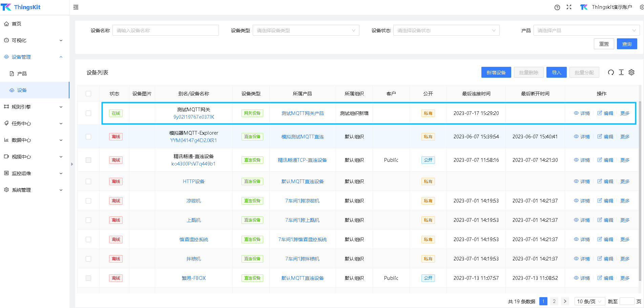Open the help question mark icon
644x308 pixels.
click(x=557, y=7)
